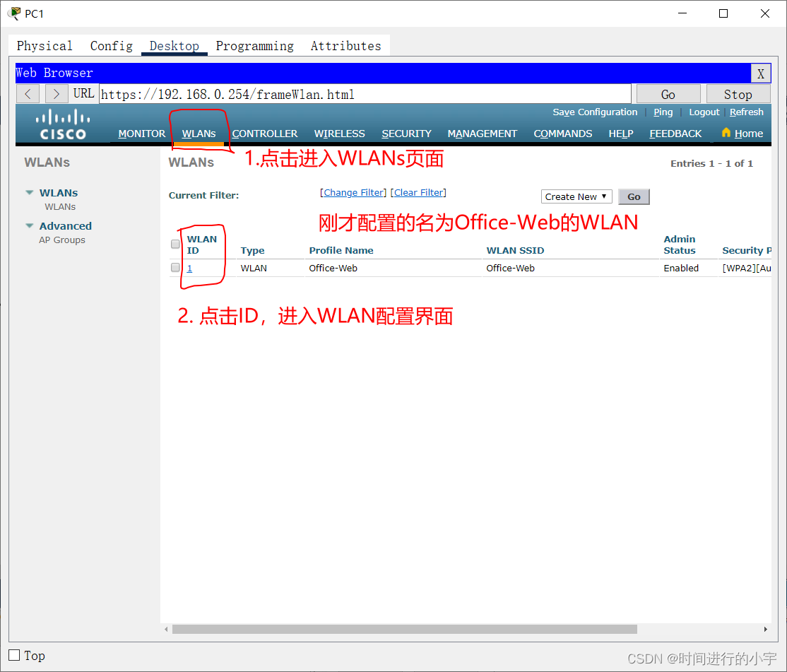
Task: Open the MONITOR menu in the banner
Action: [x=141, y=134]
